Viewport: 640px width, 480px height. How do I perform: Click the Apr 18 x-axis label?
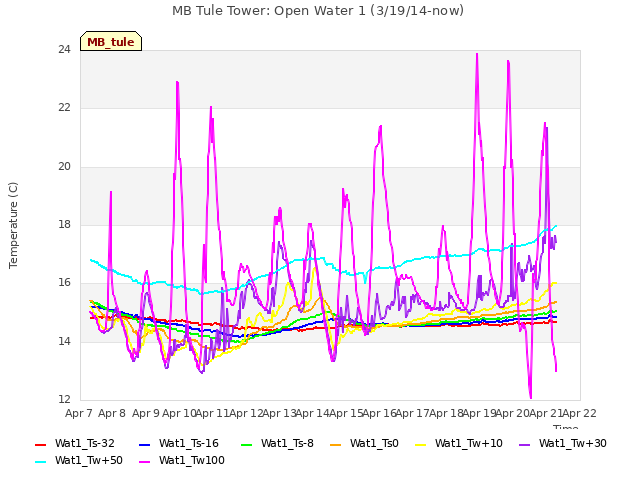[446, 413]
